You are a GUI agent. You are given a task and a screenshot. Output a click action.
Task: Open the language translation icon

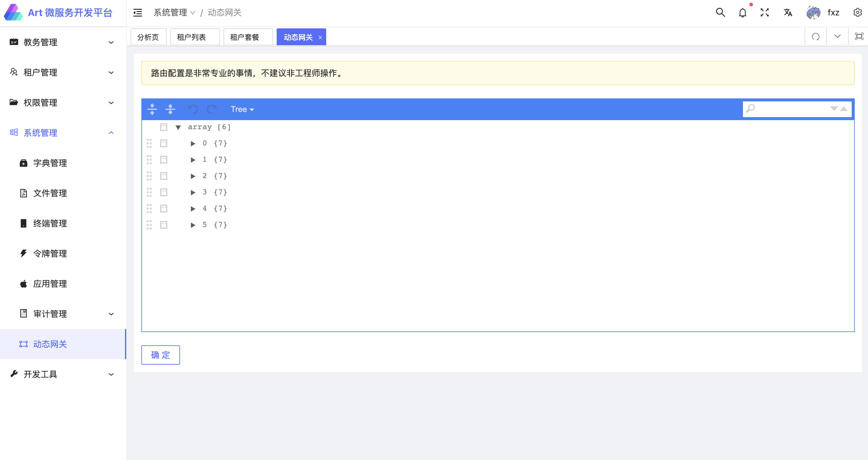click(x=787, y=13)
